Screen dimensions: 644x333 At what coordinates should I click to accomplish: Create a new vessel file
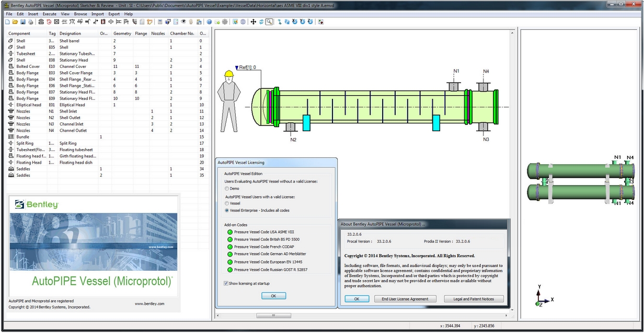pos(7,22)
